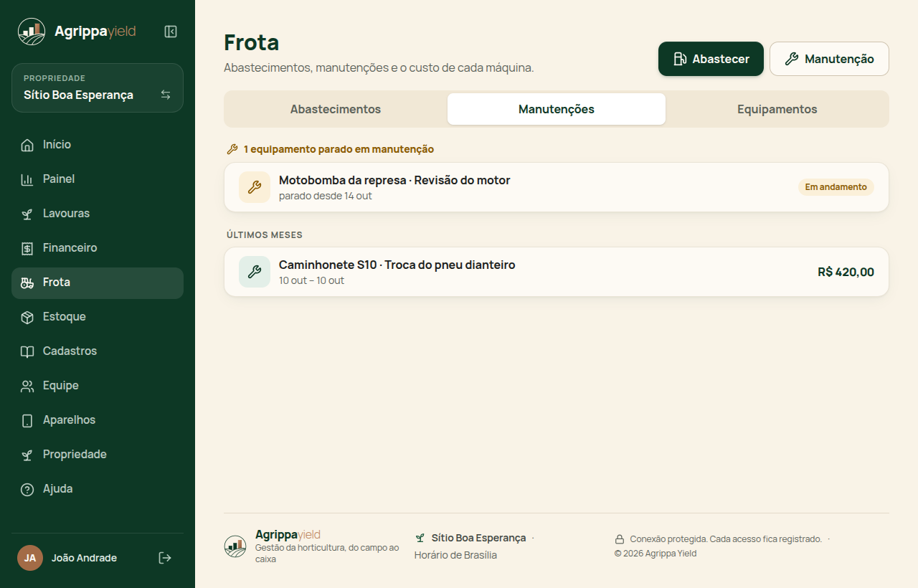This screenshot has width=918, height=588.
Task: Collapse the sidebar using the panel icon
Action: pyautogui.click(x=171, y=32)
